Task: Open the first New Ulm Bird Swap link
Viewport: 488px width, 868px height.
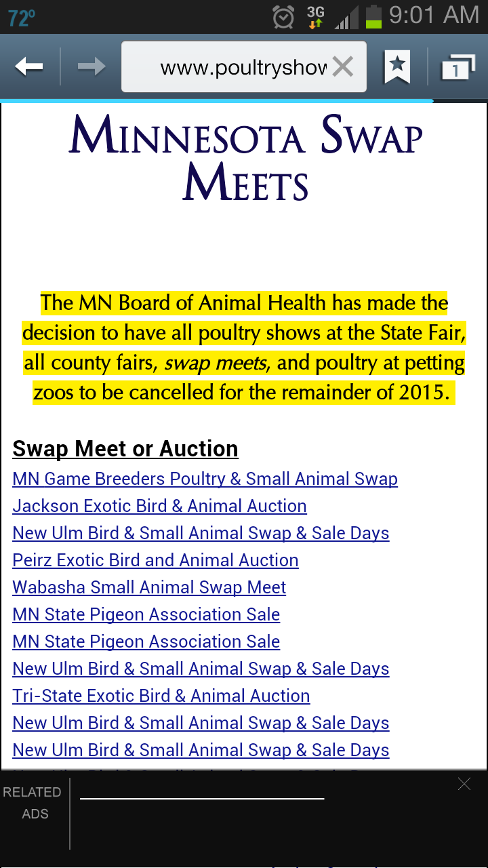Action: pyautogui.click(x=201, y=534)
